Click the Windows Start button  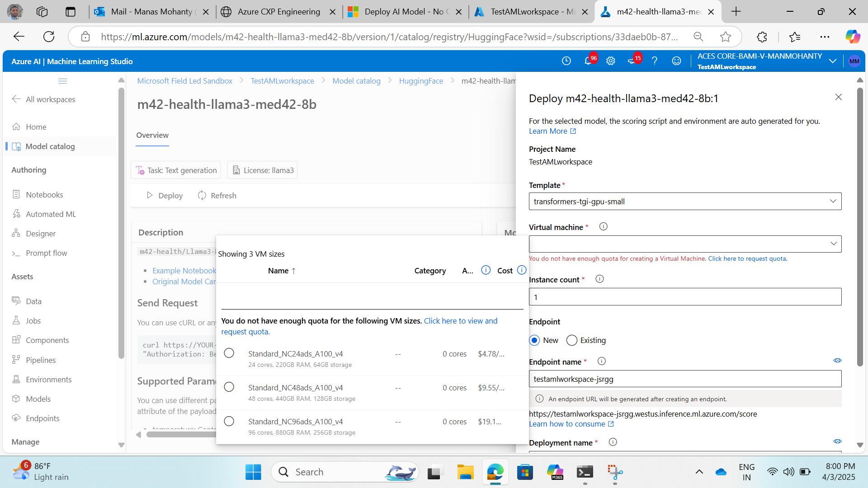[253, 472]
